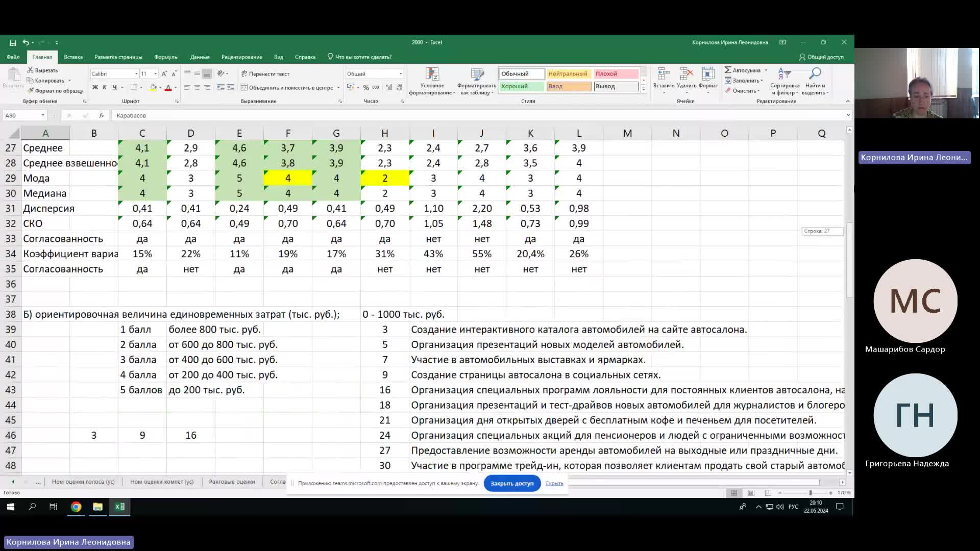Image resolution: width=980 pixels, height=551 pixels.
Task: Click the decrease decimal icon
Action: (x=399, y=88)
